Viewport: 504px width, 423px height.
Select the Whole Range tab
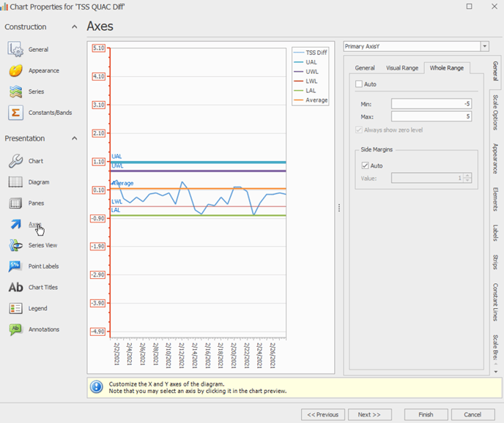[447, 68]
